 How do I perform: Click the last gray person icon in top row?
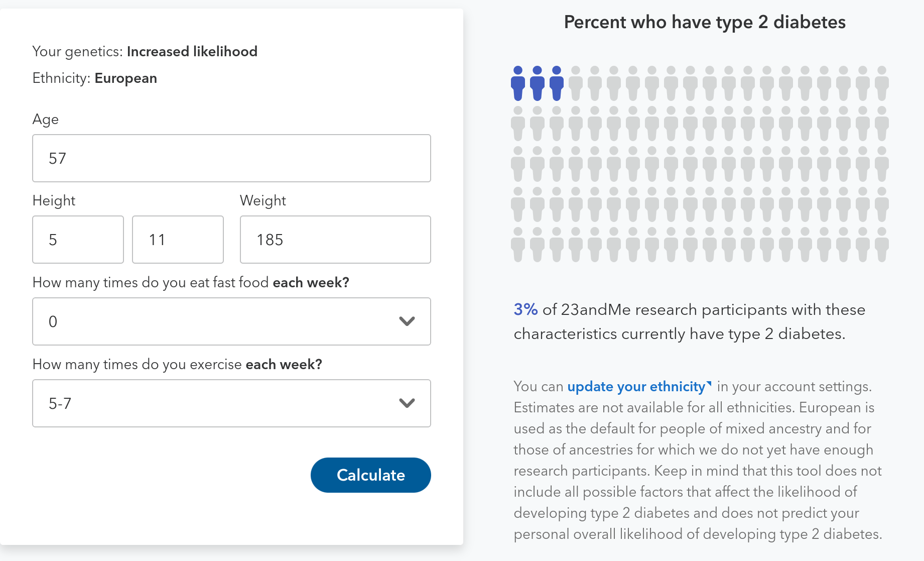coord(882,83)
